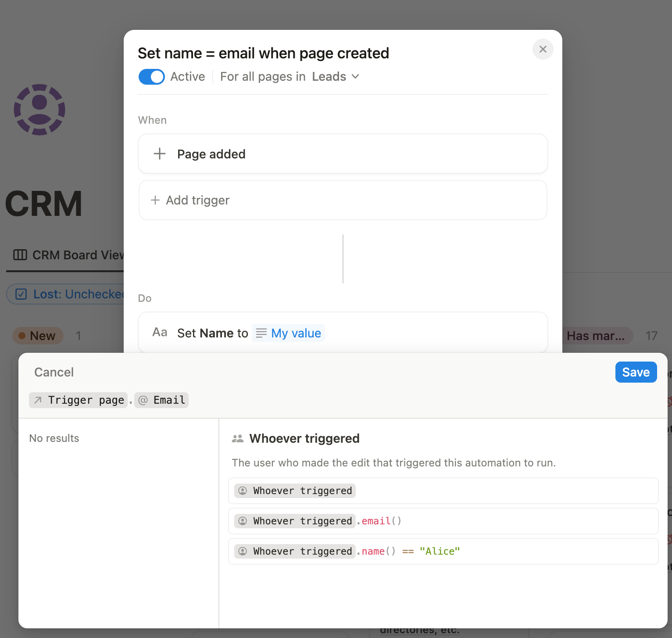Click the CRM page icon in background
The image size is (672, 638).
39,110
